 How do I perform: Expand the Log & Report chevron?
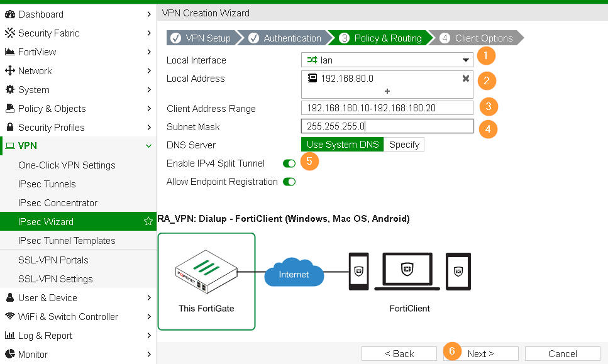tap(149, 335)
